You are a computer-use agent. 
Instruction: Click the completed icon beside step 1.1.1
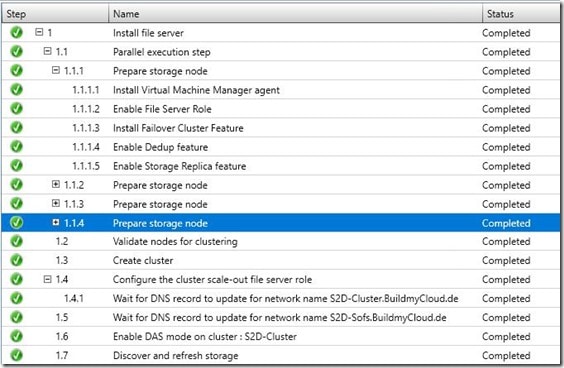(16, 71)
